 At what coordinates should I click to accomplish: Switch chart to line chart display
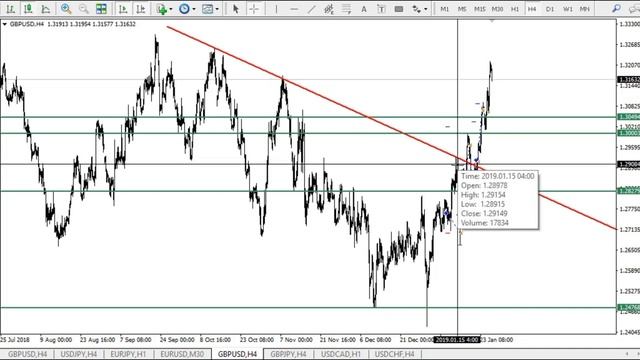tap(46, 9)
